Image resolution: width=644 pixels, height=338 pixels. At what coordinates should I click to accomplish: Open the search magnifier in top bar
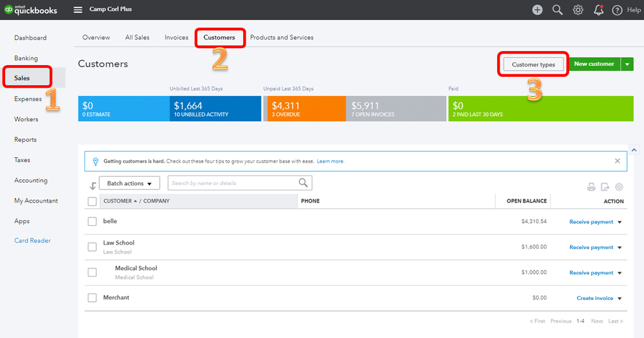point(558,10)
